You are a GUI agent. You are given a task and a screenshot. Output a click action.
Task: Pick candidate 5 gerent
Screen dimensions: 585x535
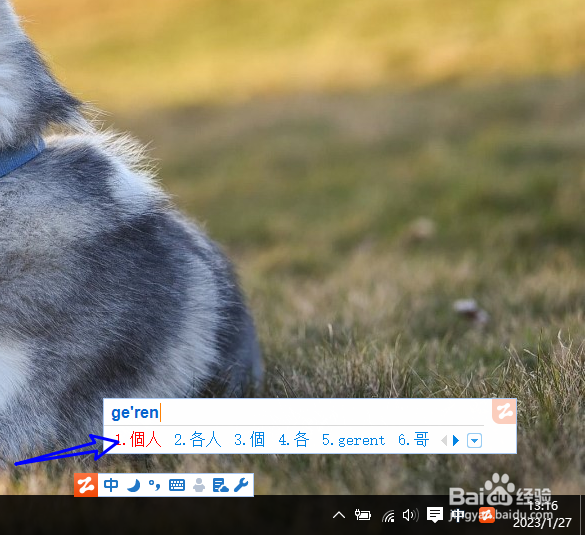[x=353, y=441]
